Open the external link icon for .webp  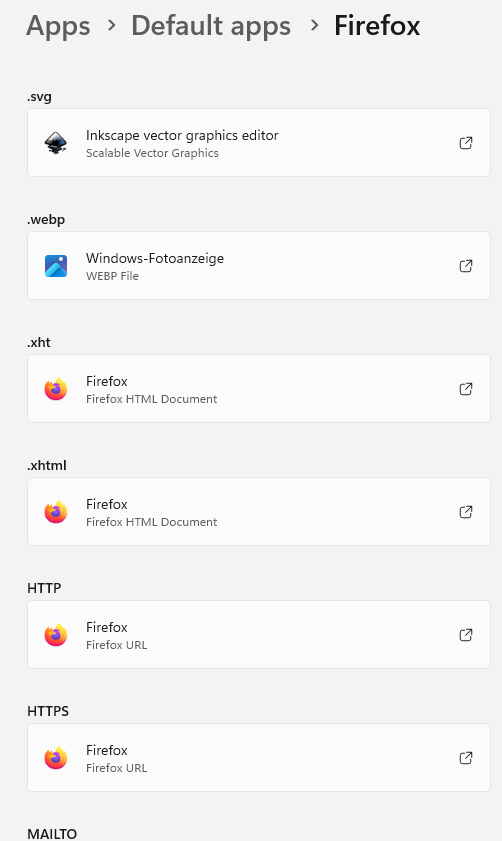click(x=466, y=265)
